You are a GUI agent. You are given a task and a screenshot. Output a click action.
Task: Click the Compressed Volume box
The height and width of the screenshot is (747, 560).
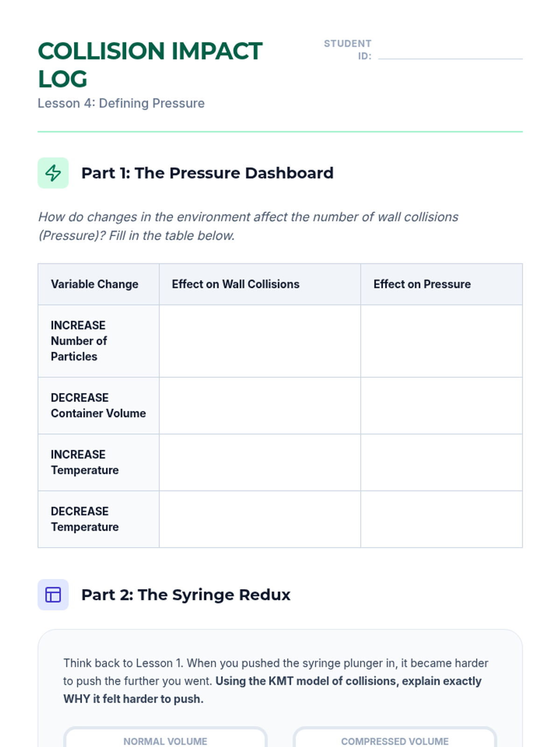[x=395, y=739]
